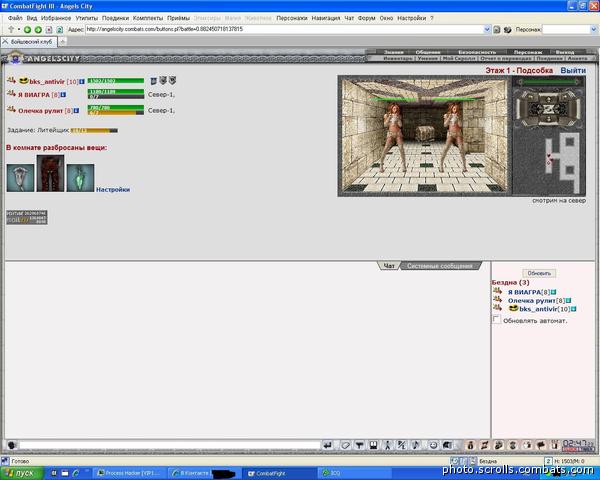Switch to the Системные сообщения tab

(x=439, y=266)
